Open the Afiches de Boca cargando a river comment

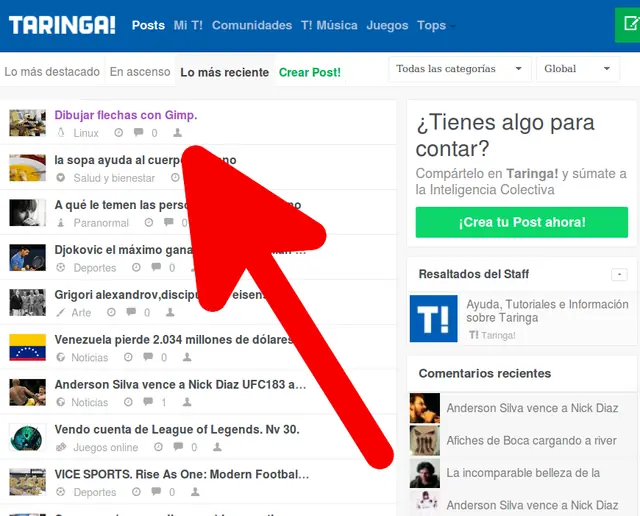coord(531,441)
